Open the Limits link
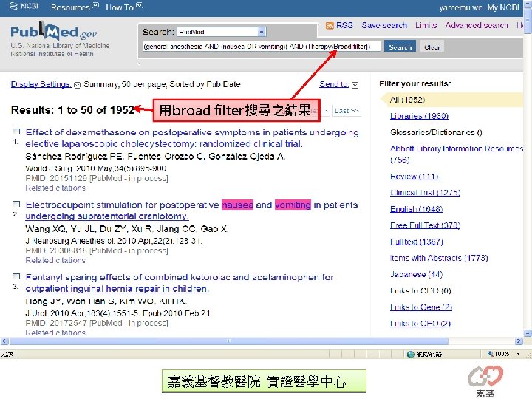The width and height of the screenshot is (532, 399). point(426,25)
